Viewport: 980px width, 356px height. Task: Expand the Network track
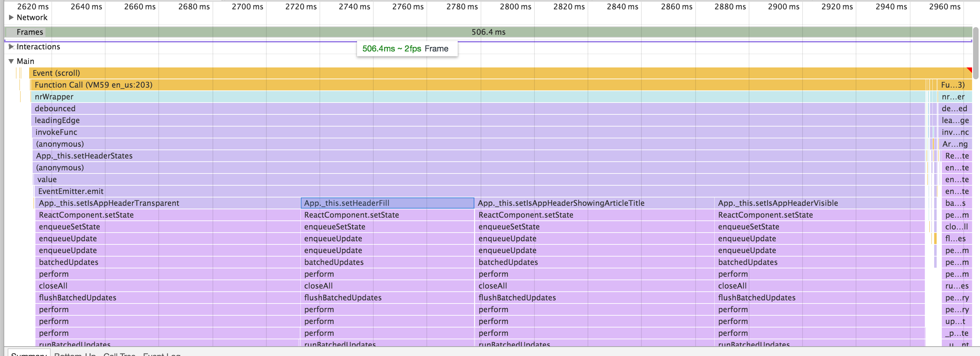[11, 17]
